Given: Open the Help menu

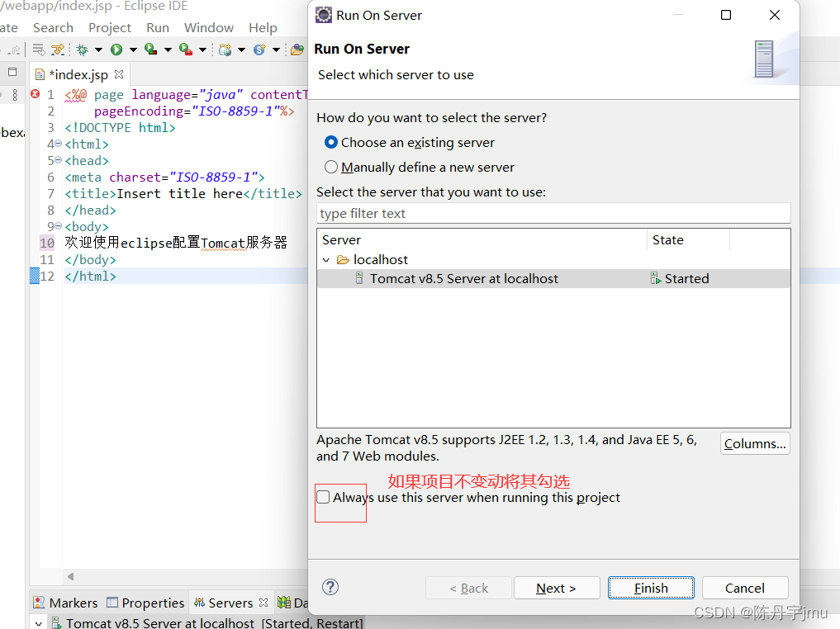Looking at the screenshot, I should click(263, 28).
